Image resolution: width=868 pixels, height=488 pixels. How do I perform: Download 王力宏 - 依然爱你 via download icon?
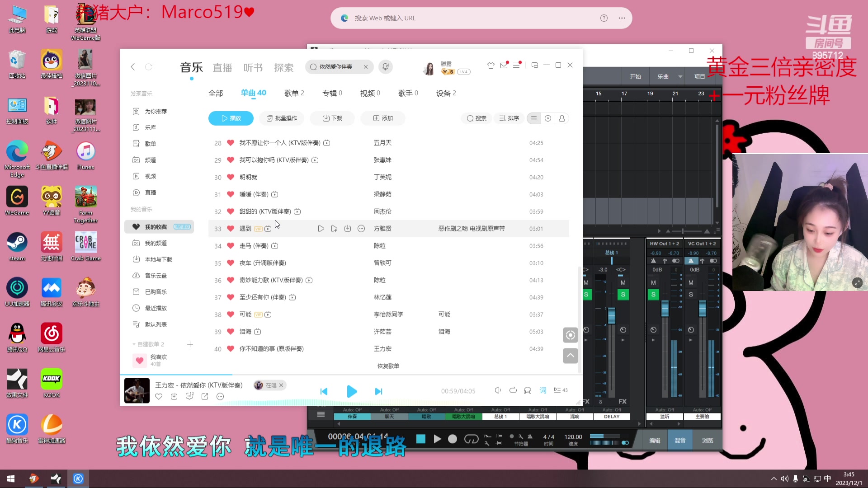pos(174,396)
